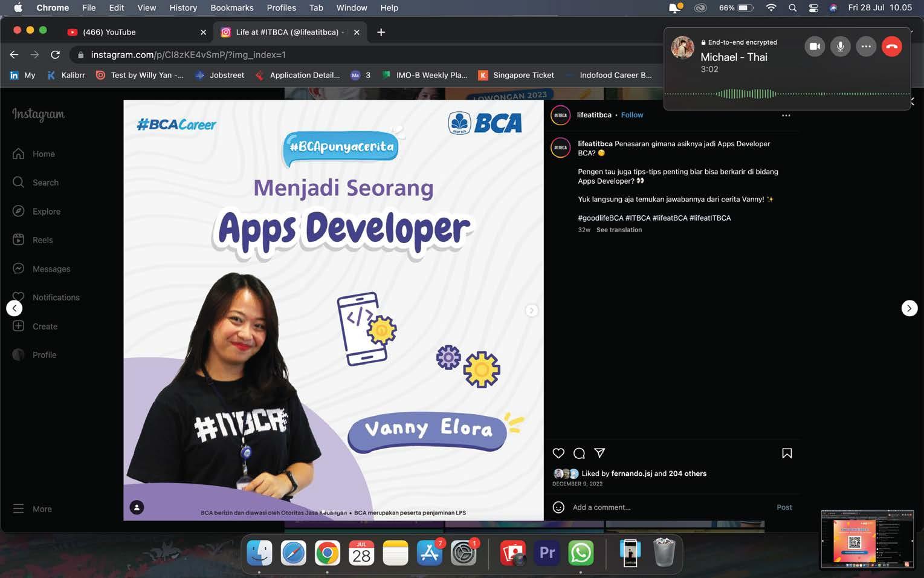
Task: Open Reels from sidebar
Action: (x=33, y=240)
